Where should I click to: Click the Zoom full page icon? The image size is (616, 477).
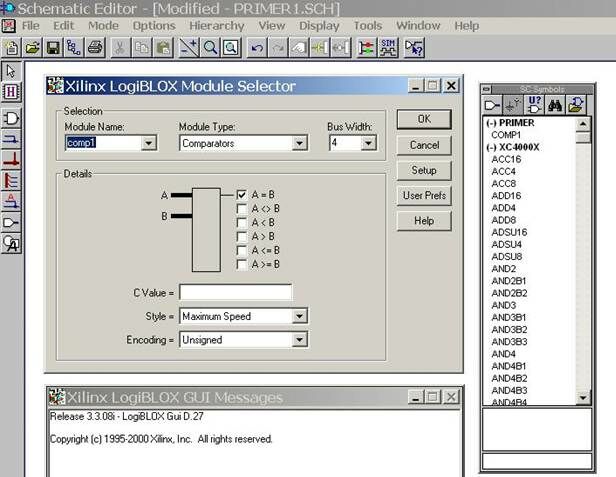pos(231,48)
